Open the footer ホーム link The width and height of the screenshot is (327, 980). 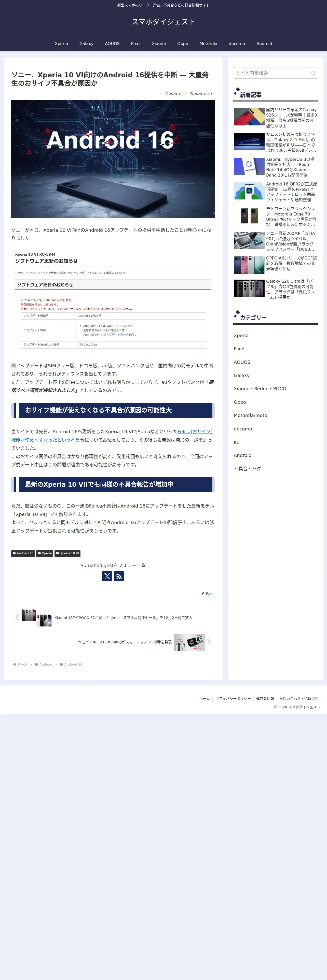click(205, 698)
